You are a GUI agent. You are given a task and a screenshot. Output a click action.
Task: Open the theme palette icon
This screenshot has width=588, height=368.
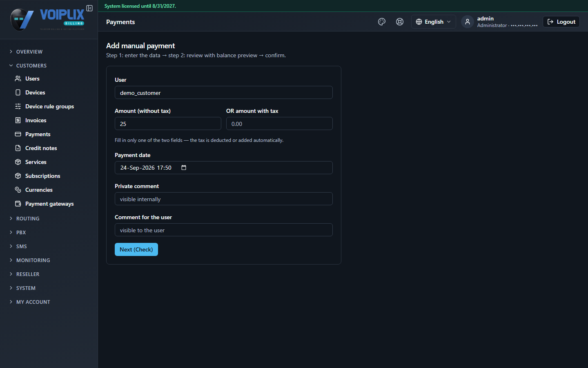(x=382, y=22)
